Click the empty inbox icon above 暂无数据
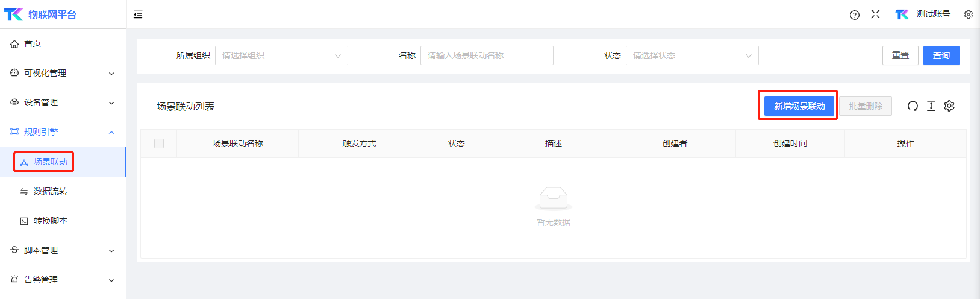 click(554, 198)
